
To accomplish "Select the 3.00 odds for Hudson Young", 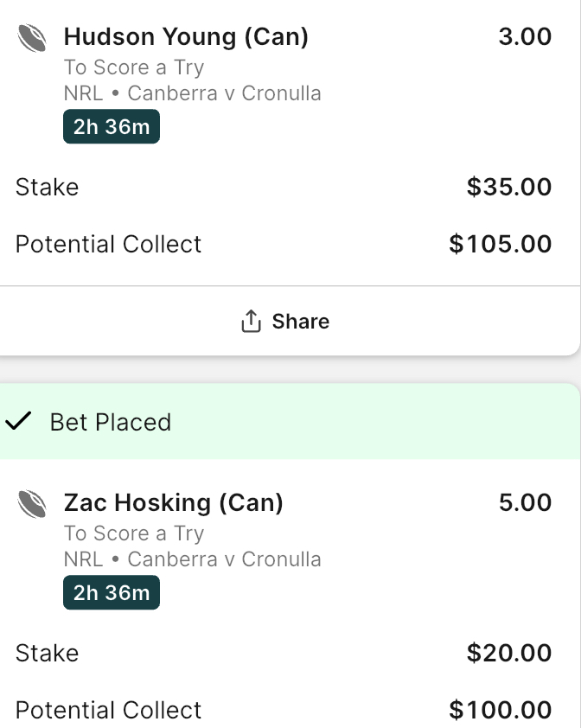I will [525, 36].
